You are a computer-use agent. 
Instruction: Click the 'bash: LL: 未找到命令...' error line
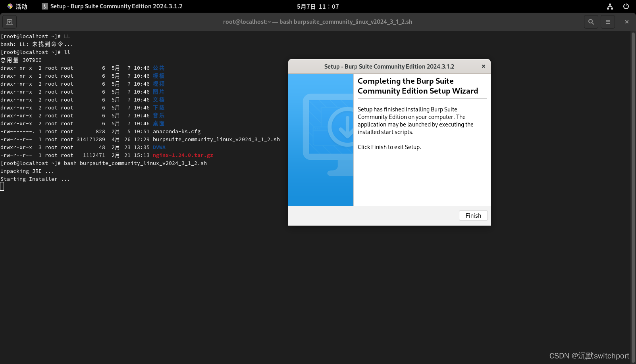point(37,44)
